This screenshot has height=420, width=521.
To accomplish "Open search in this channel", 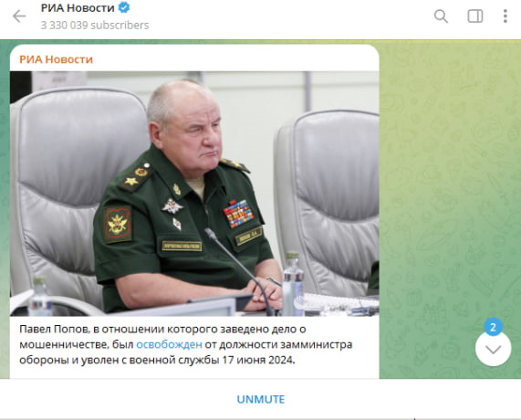I will [441, 16].
